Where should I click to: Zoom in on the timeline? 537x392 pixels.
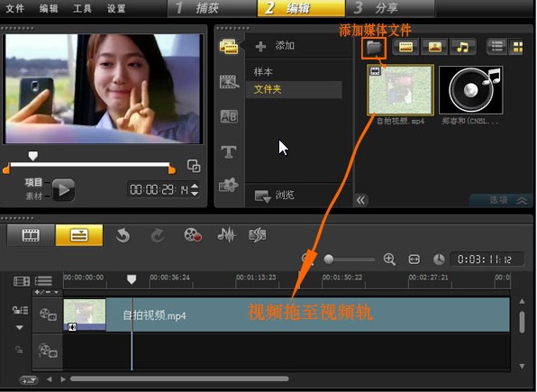(x=389, y=260)
